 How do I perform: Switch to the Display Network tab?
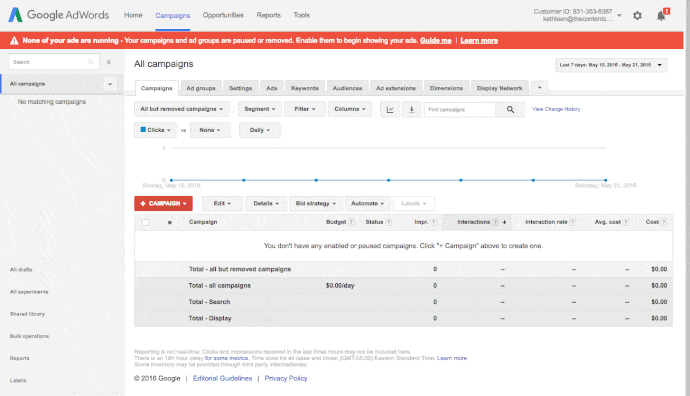499,88
